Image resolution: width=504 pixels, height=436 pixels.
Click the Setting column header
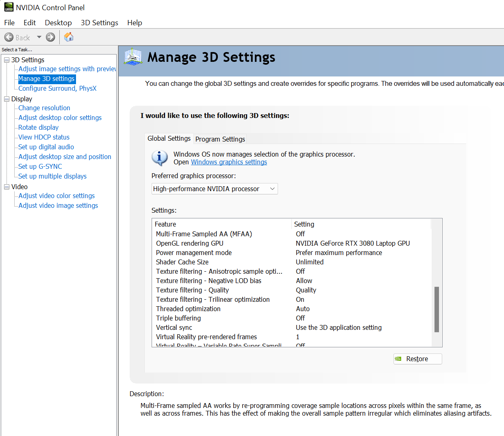[361, 224]
